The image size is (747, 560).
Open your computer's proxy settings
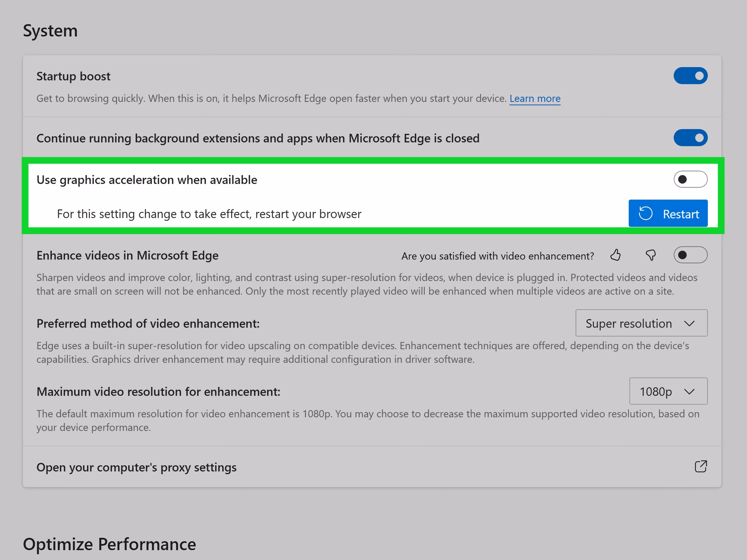coord(372,467)
